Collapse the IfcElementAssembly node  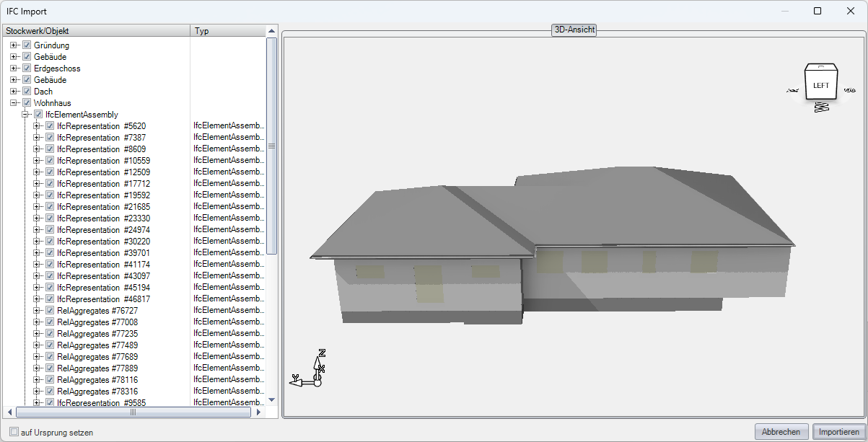[x=25, y=115]
